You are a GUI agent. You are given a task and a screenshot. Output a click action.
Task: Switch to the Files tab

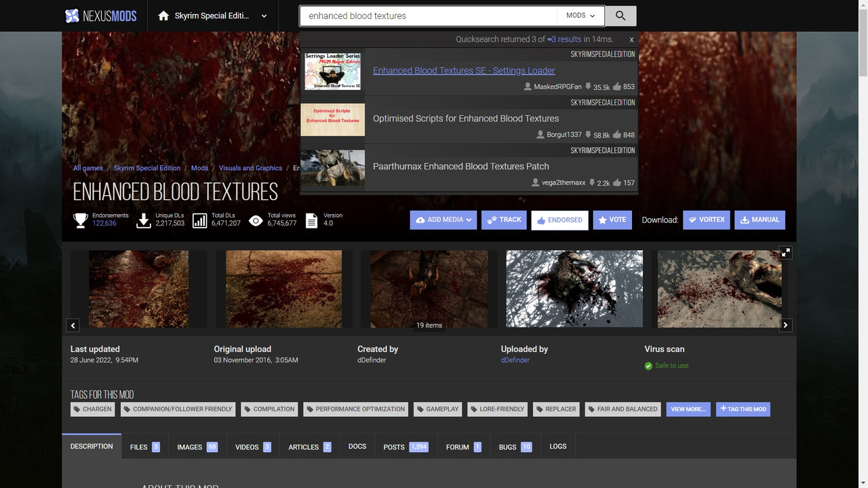click(145, 447)
